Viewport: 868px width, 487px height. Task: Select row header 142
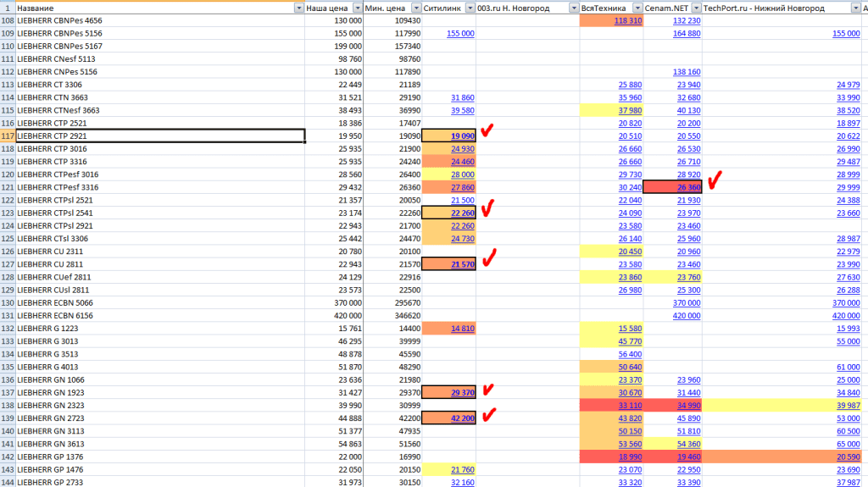point(8,457)
